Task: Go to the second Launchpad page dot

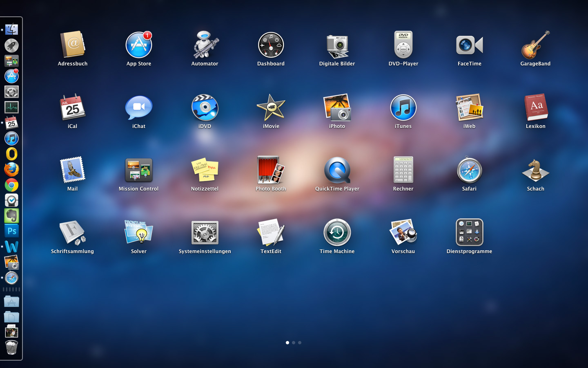Action: [x=294, y=343]
